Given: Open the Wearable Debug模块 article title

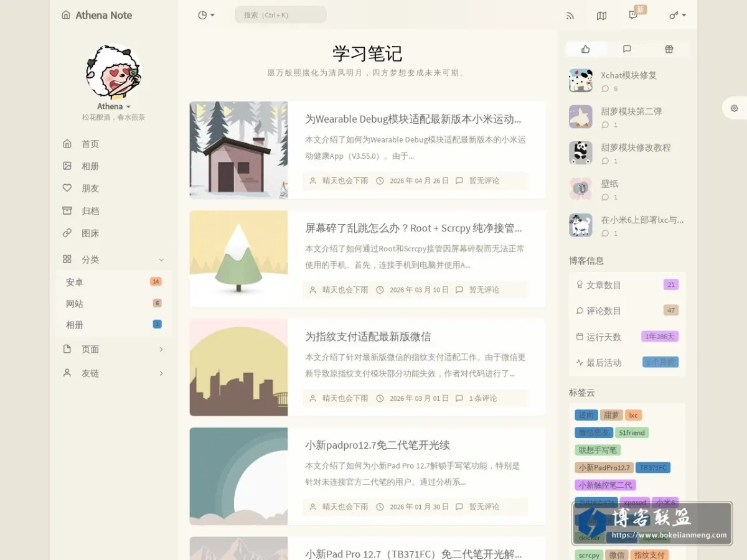Looking at the screenshot, I should tap(413, 119).
